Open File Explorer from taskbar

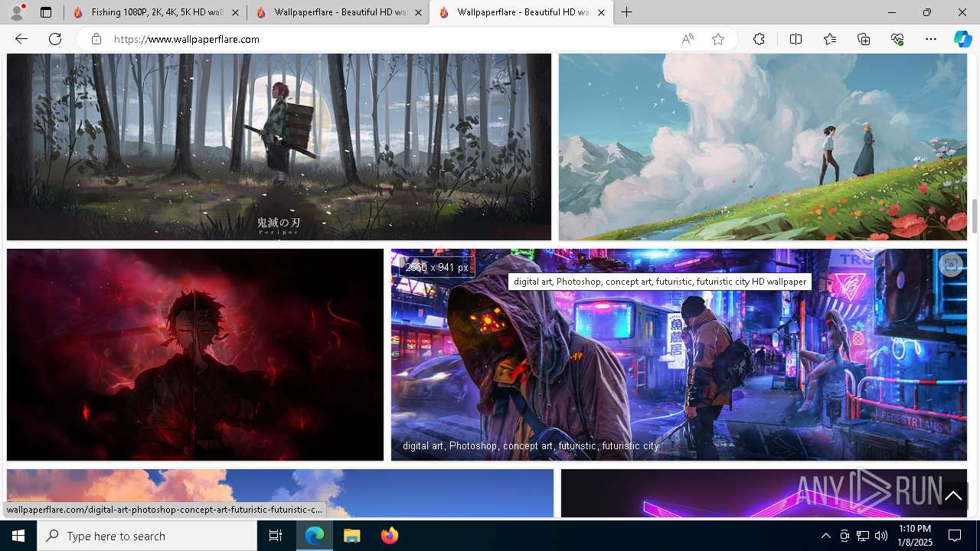point(351,536)
